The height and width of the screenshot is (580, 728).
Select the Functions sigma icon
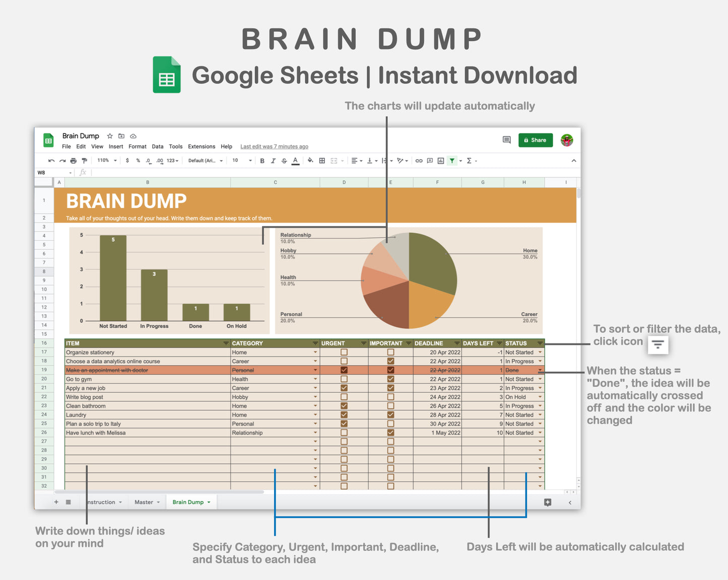468,160
